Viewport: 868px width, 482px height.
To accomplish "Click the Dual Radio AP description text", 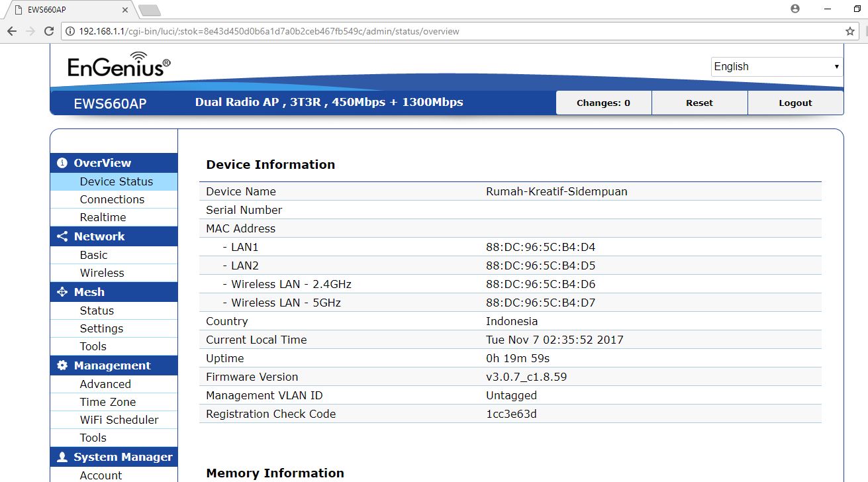I will [329, 102].
